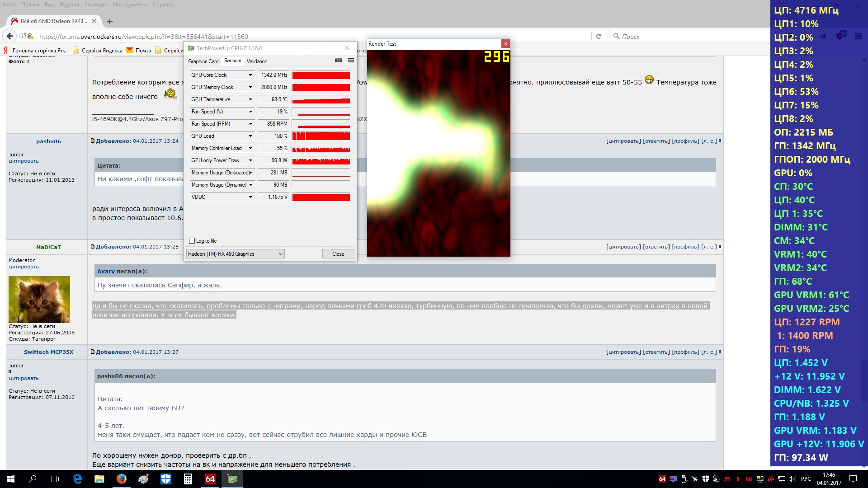Open File Explorer from the taskbar

tap(99, 479)
